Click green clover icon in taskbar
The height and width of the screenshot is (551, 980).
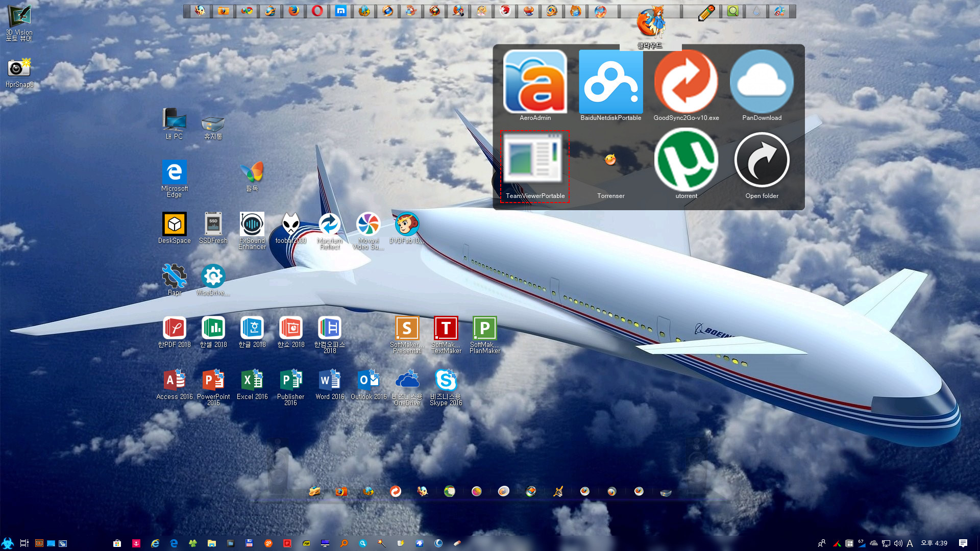pyautogui.click(x=193, y=543)
